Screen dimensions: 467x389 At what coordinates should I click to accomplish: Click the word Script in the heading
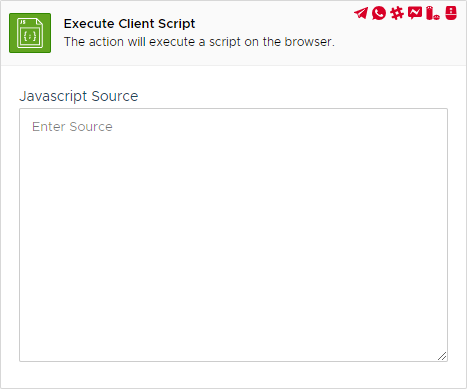(176, 24)
